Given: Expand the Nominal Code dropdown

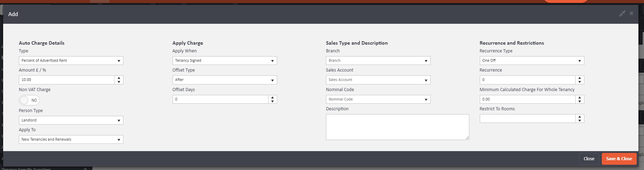Looking at the screenshot, I should tap(378, 99).
